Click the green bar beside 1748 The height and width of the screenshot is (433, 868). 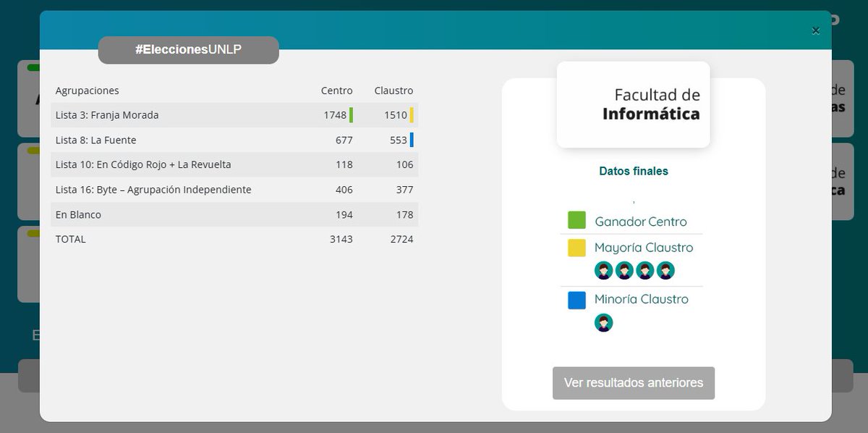pyautogui.click(x=351, y=115)
